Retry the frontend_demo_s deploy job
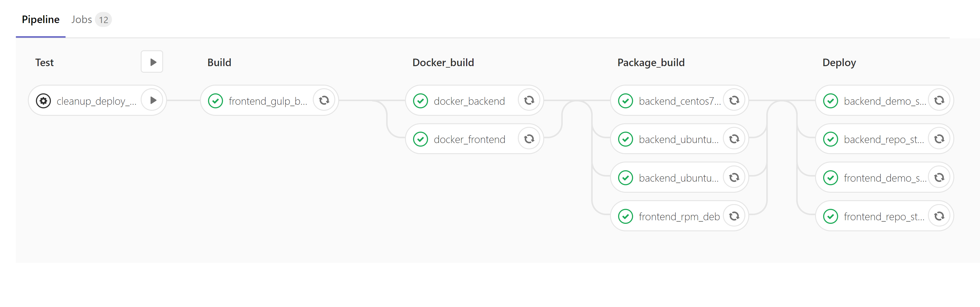 coord(939,177)
